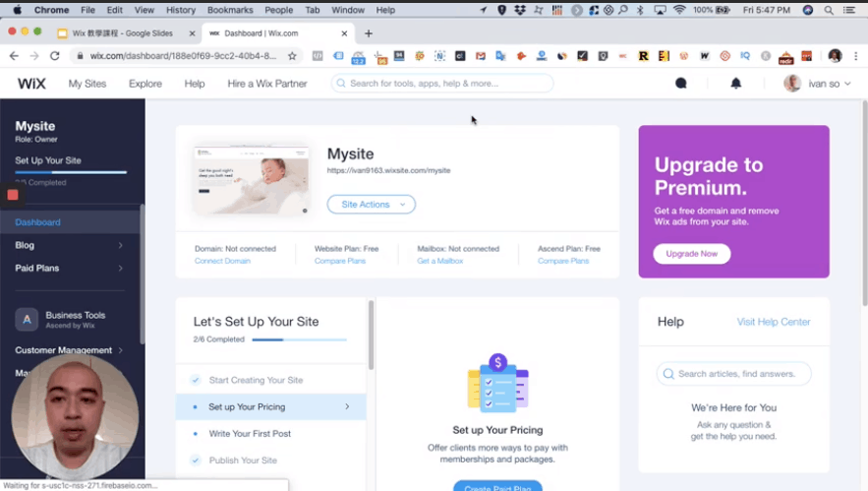Reload the page in Chrome

tap(54, 56)
